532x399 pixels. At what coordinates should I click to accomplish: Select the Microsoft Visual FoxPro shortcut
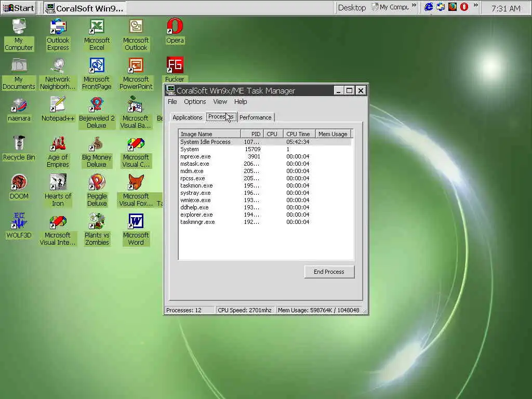point(136,191)
